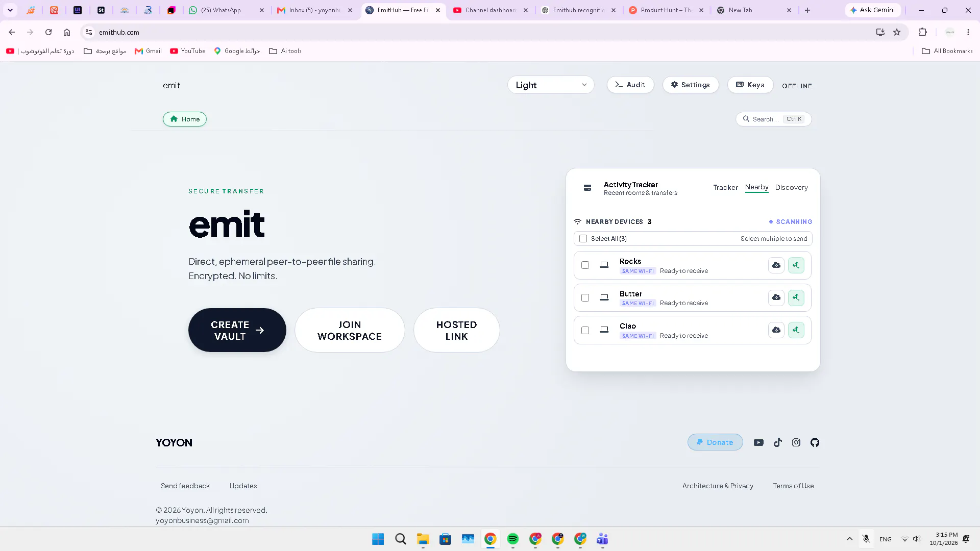980x551 pixels.
Task: Check the Rocks device checkbox
Action: click(585, 265)
